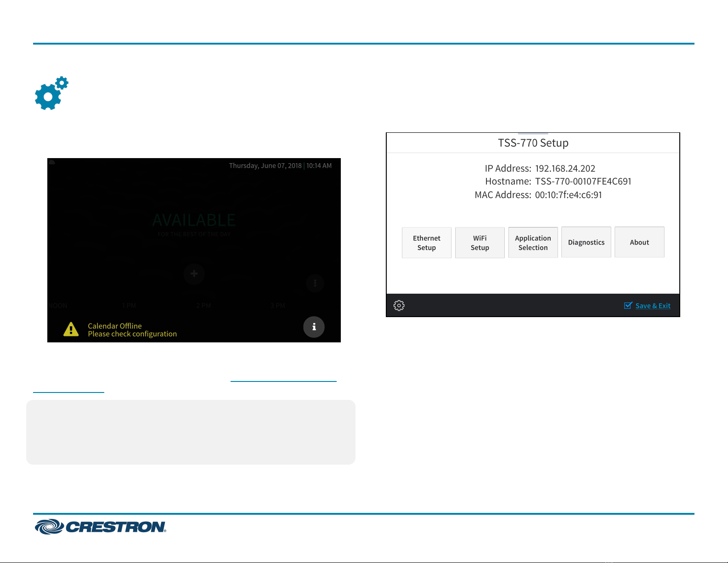Click the blue gears icon near the page top

[51, 93]
